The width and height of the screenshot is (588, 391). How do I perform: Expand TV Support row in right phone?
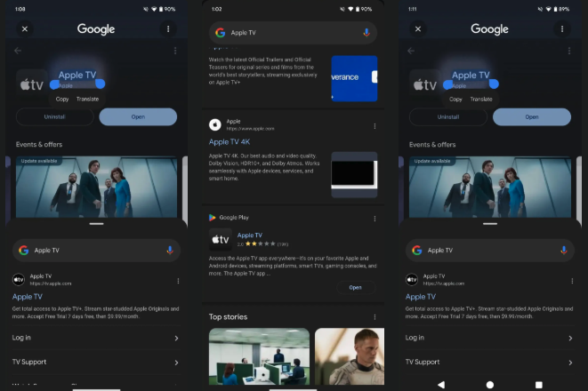[x=489, y=363]
